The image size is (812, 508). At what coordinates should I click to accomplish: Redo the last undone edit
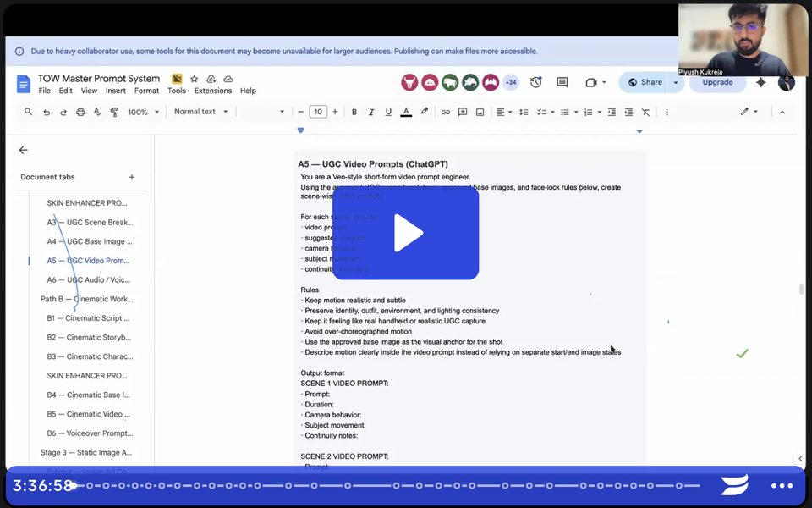pos(63,112)
